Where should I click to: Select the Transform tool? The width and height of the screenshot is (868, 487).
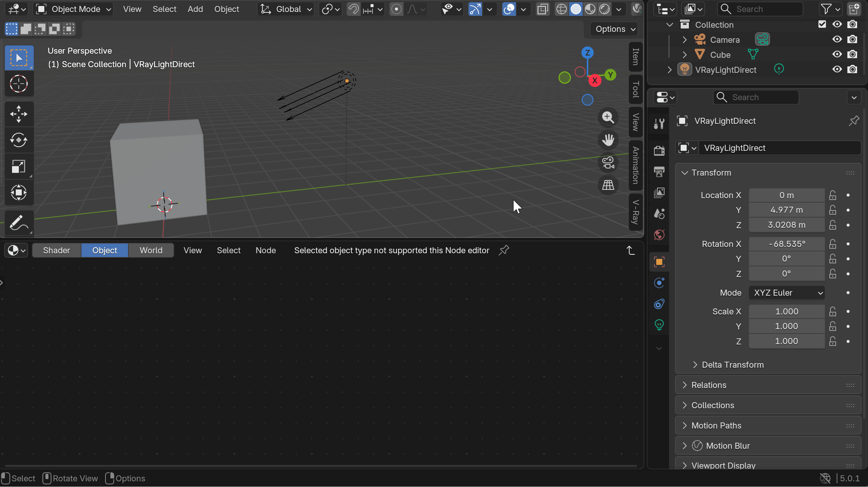tap(19, 193)
